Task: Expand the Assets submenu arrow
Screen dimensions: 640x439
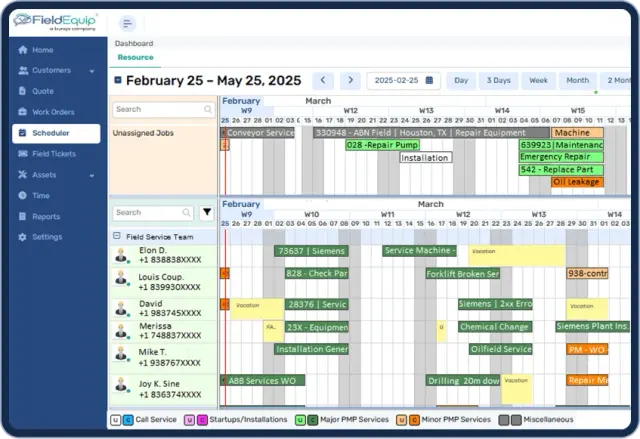Action: click(92, 175)
